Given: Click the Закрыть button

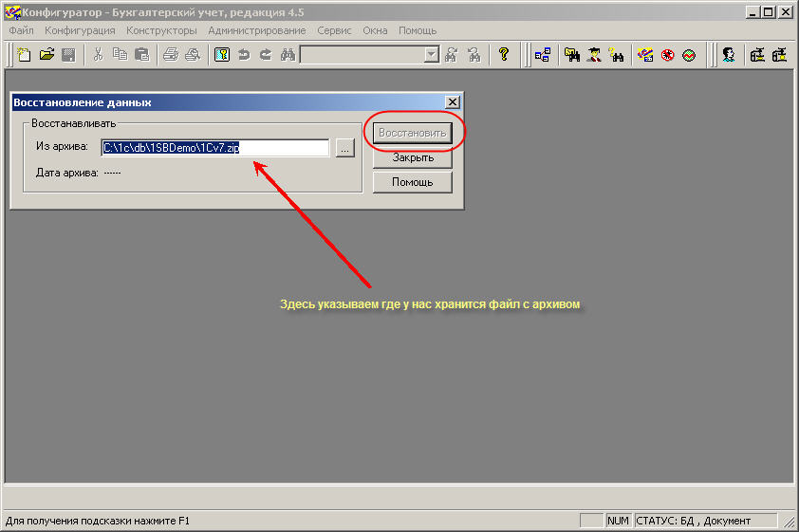Looking at the screenshot, I should pyautogui.click(x=413, y=157).
